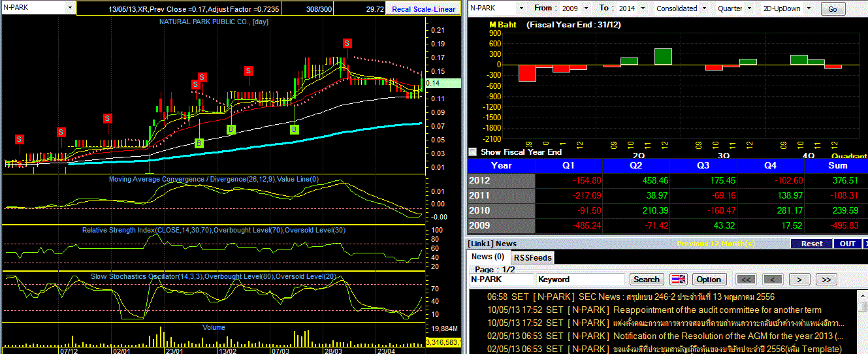Click the Volume panel label
Viewport: 868px width, 354px height.
pyautogui.click(x=214, y=327)
